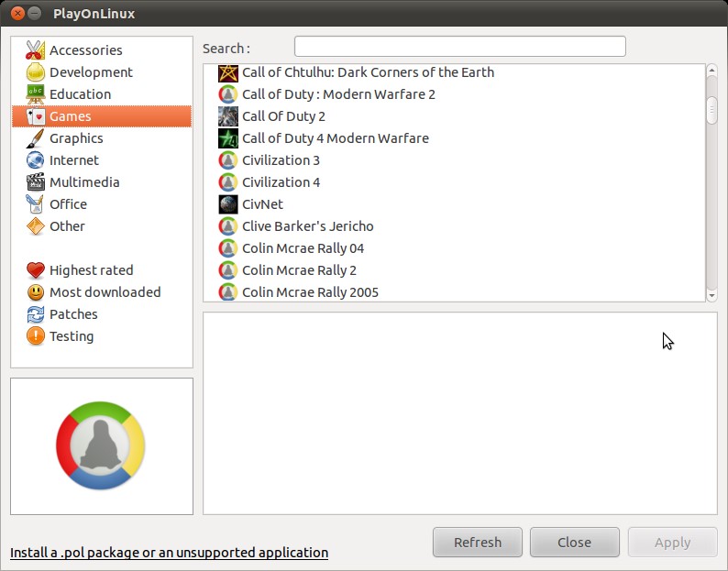
Task: Click icon beside Civilization 3
Action: point(228,160)
